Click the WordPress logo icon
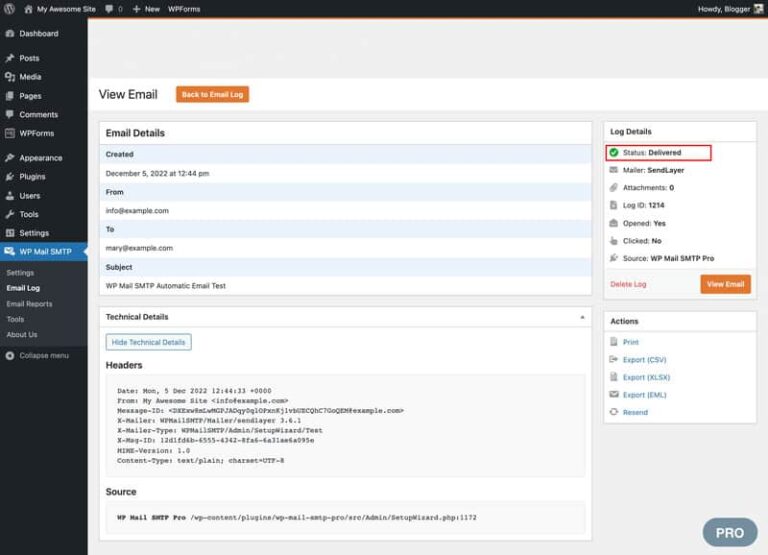The image size is (768, 555). pyautogui.click(x=9, y=8)
